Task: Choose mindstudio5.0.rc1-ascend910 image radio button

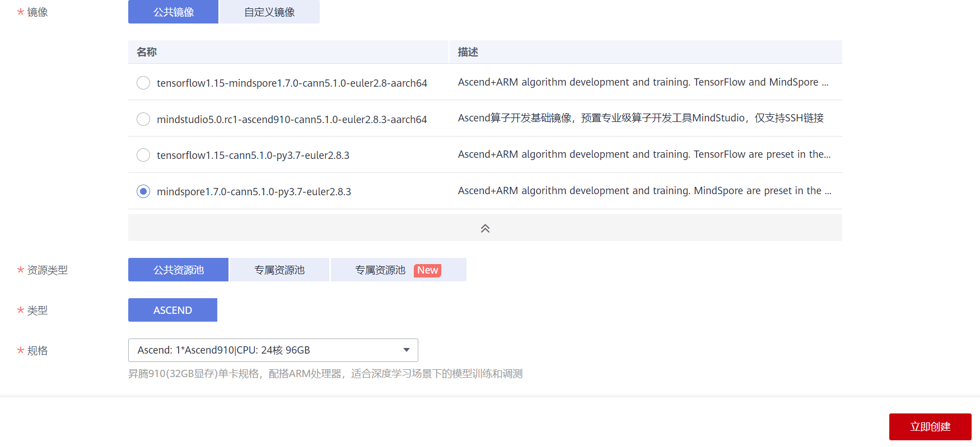Action: point(143,119)
